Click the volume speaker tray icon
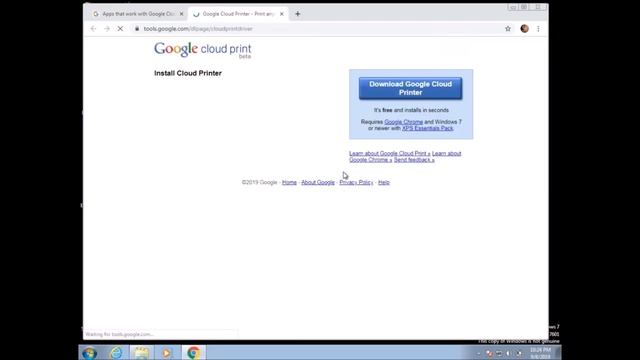 (x=509, y=353)
